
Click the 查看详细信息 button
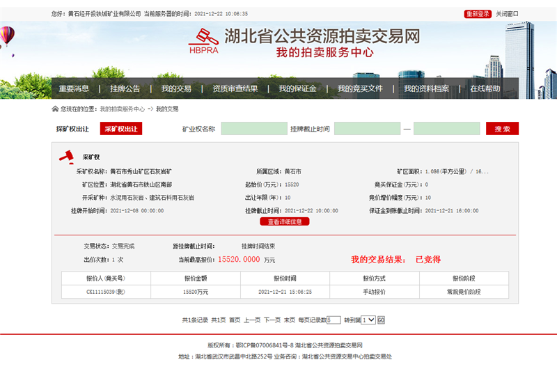[x=285, y=221]
